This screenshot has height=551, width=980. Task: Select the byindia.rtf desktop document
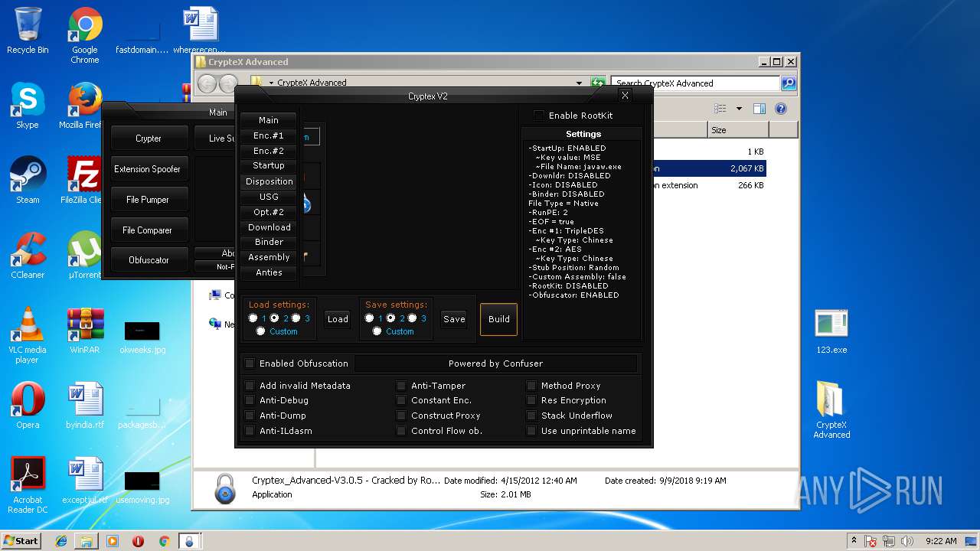coord(84,406)
